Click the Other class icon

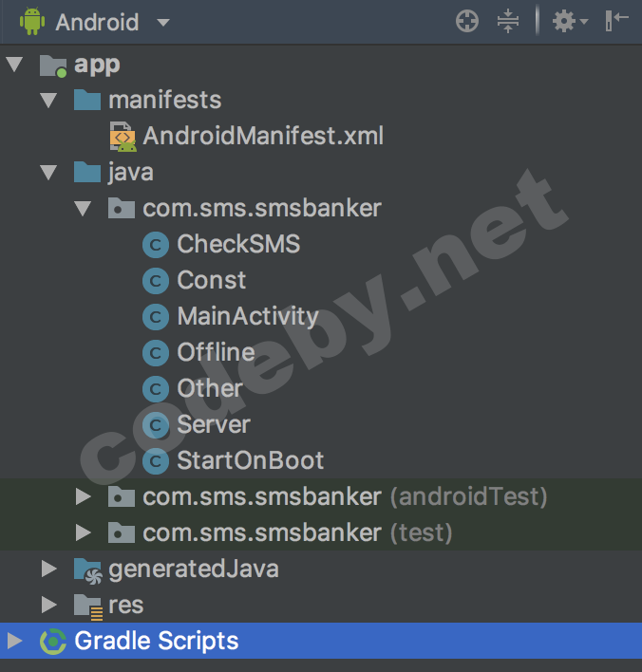[x=156, y=389]
